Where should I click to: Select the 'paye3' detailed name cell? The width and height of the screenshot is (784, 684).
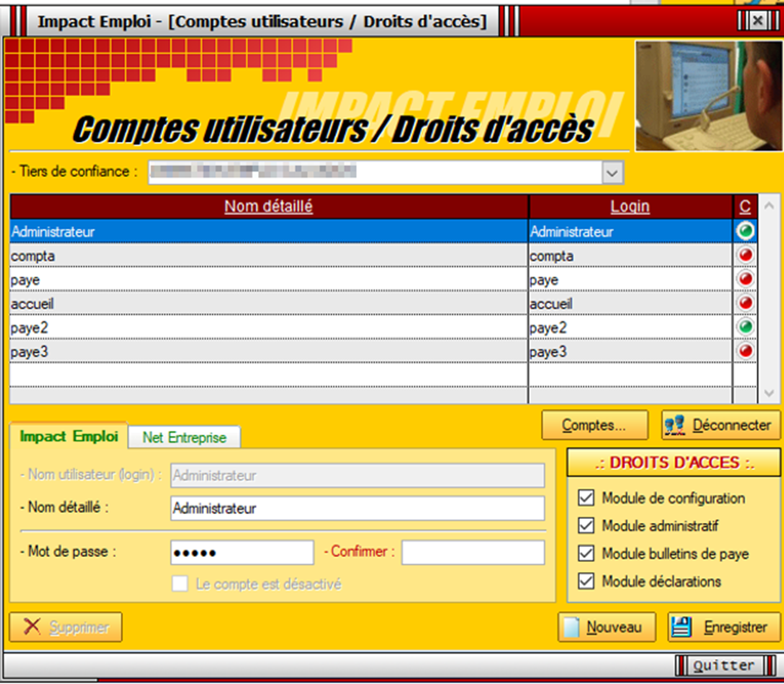pyautogui.click(x=269, y=352)
